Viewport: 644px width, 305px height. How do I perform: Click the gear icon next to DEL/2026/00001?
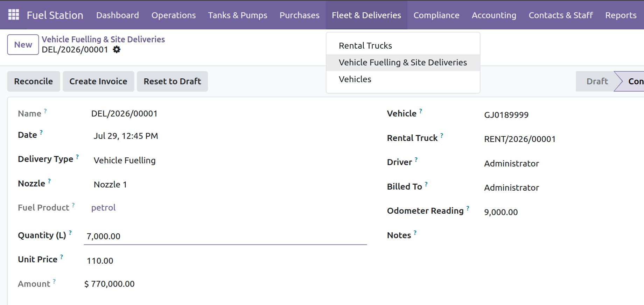coord(117,50)
